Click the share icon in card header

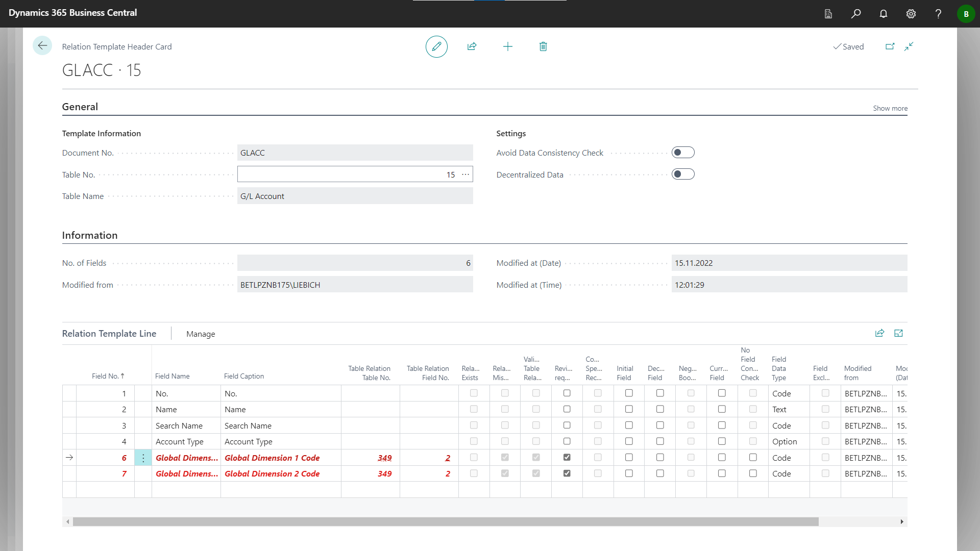[x=472, y=46]
